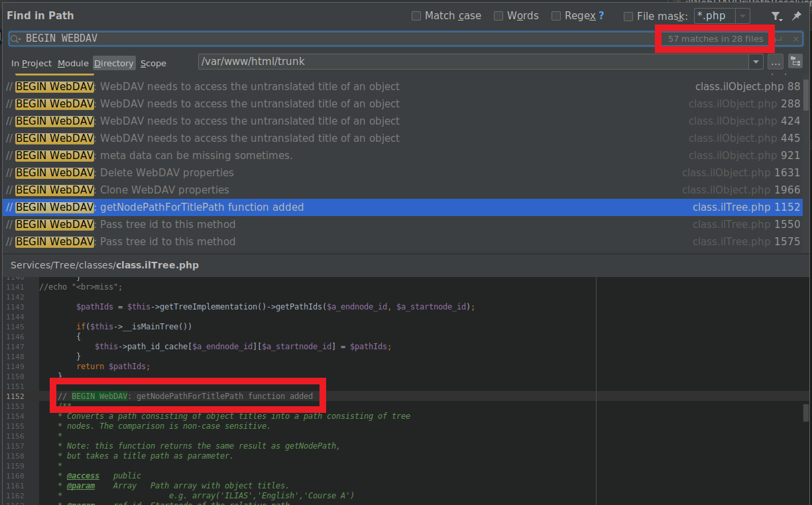812x505 pixels.
Task: Pin the Find in Path window
Action: [797, 16]
